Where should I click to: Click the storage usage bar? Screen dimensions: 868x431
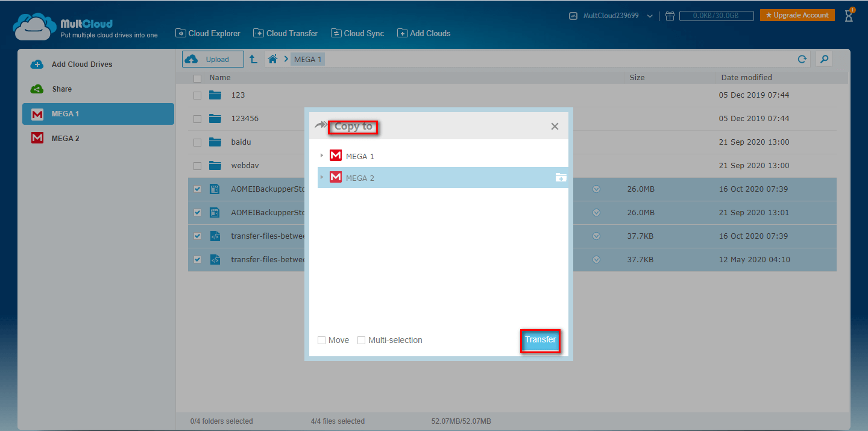[717, 16]
